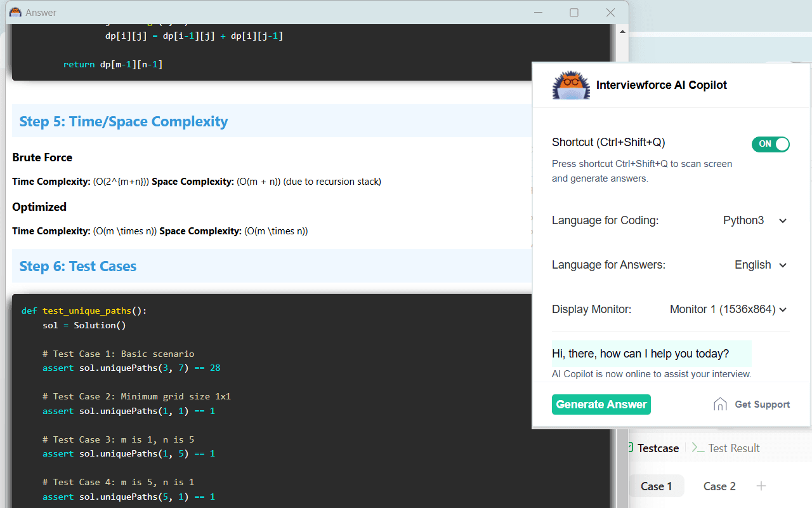Minimize the Answer window
The width and height of the screenshot is (812, 508).
538,12
